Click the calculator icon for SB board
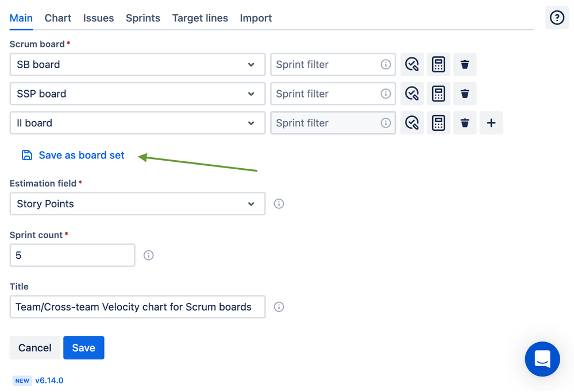574x392 pixels. tap(438, 64)
